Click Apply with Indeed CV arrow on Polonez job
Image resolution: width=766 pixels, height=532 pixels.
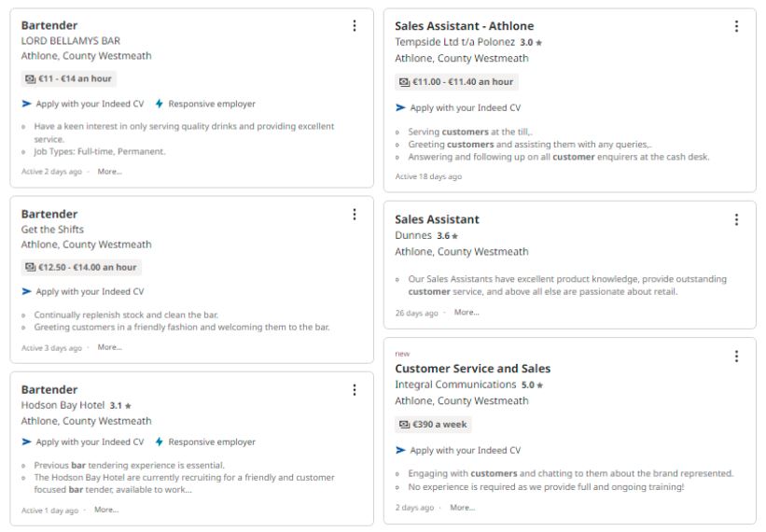(400, 108)
